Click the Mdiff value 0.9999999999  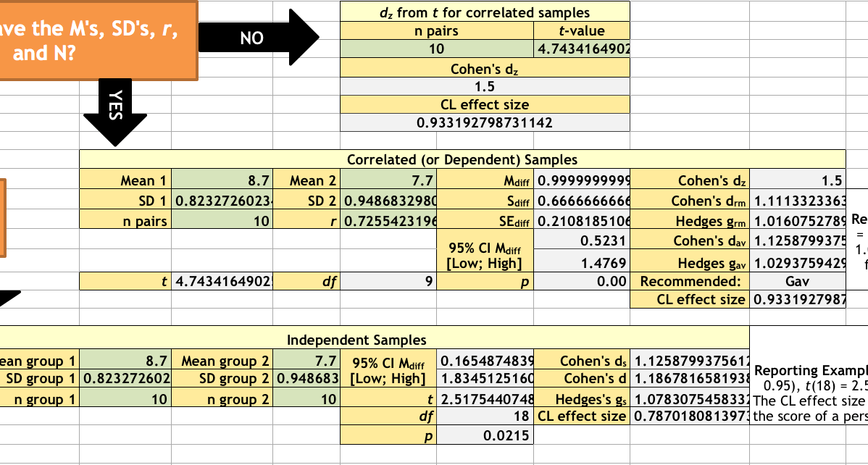pos(582,180)
